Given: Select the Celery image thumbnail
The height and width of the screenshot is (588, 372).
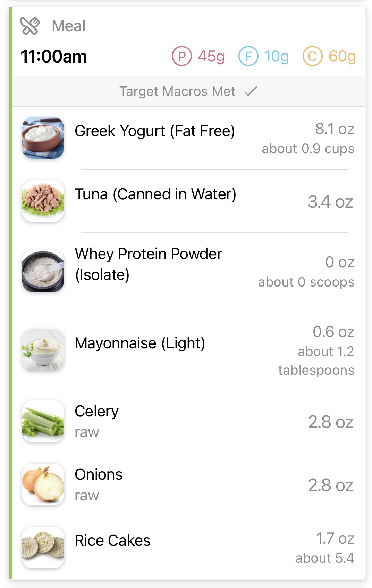Looking at the screenshot, I should pyautogui.click(x=43, y=421).
